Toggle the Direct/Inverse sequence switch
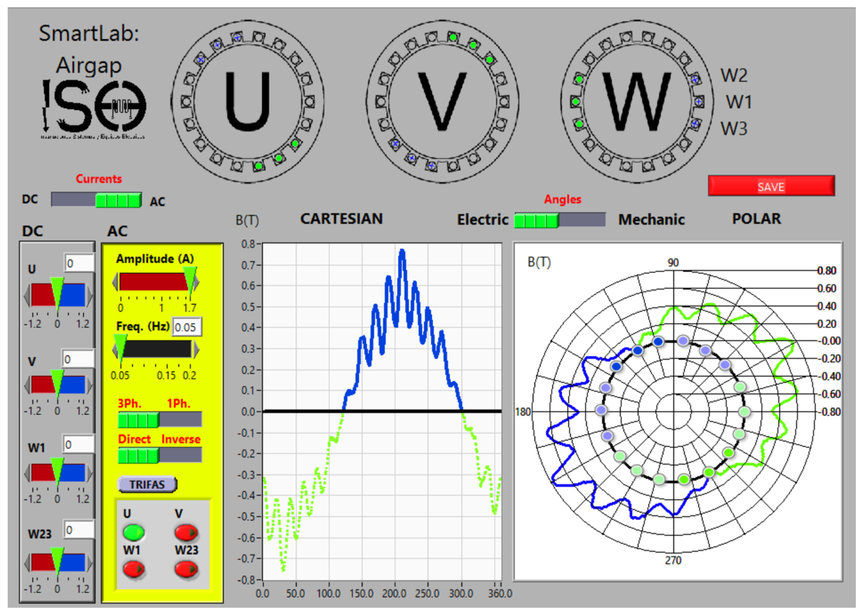The image size is (864, 616). pos(160,455)
